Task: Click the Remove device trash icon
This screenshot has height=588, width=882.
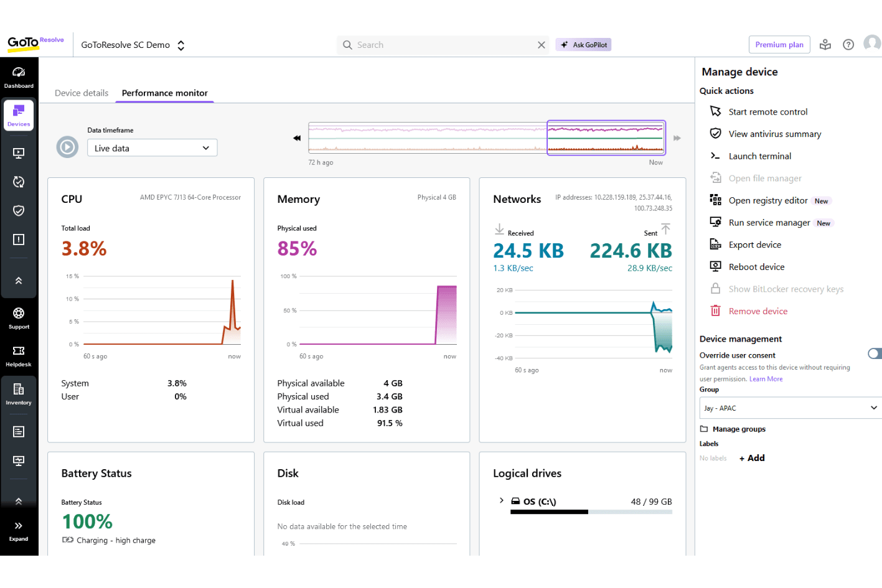Action: pos(716,311)
